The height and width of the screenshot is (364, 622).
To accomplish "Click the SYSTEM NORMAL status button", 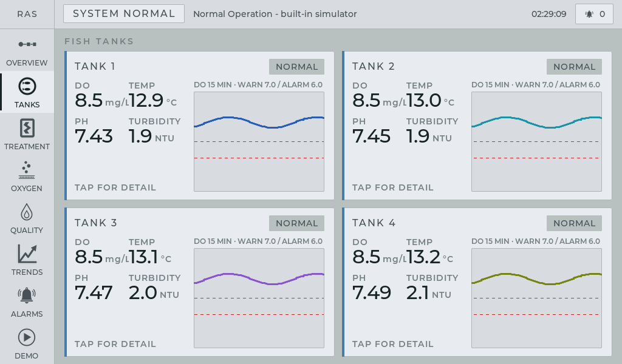I will pyautogui.click(x=124, y=14).
